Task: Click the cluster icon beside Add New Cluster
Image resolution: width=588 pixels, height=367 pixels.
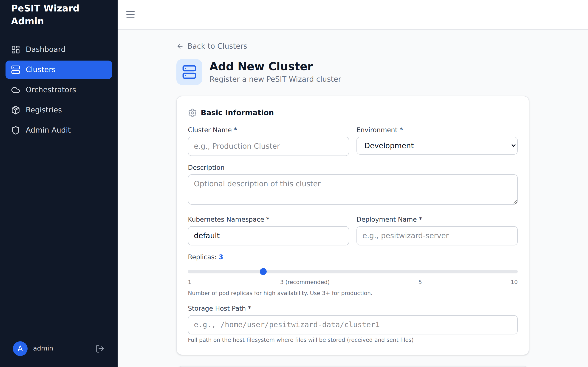Action: coord(189,72)
